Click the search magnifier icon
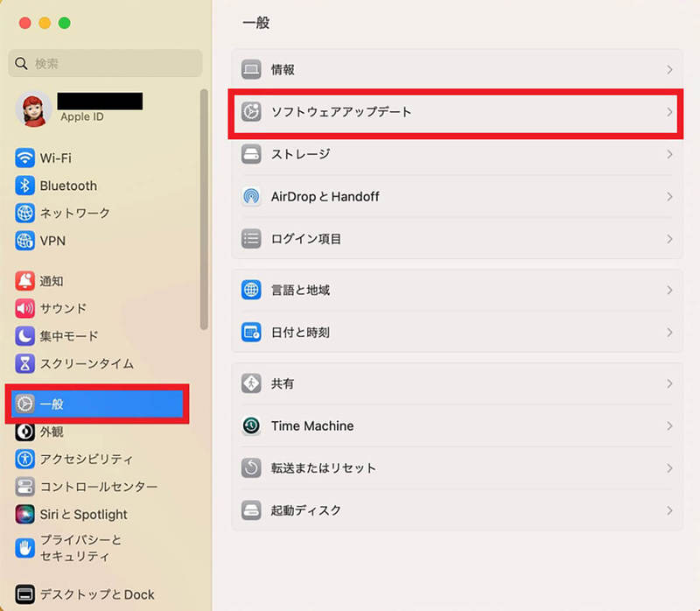 point(21,63)
